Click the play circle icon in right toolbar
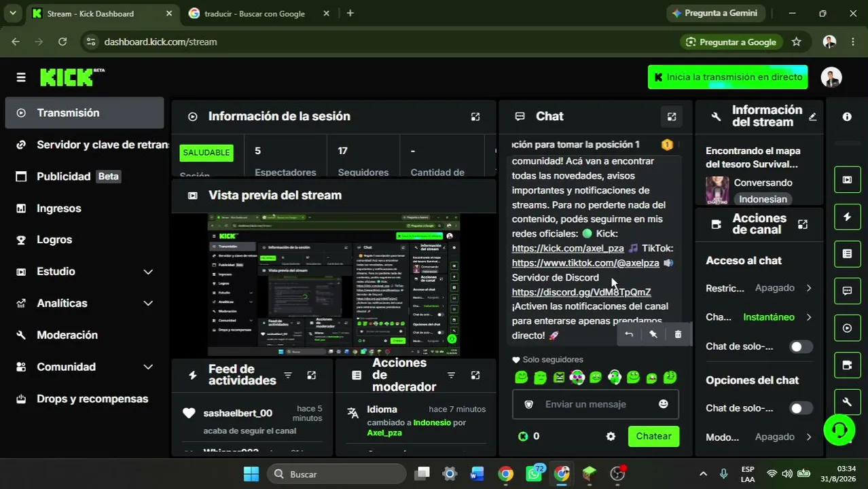868x489 pixels. click(847, 328)
